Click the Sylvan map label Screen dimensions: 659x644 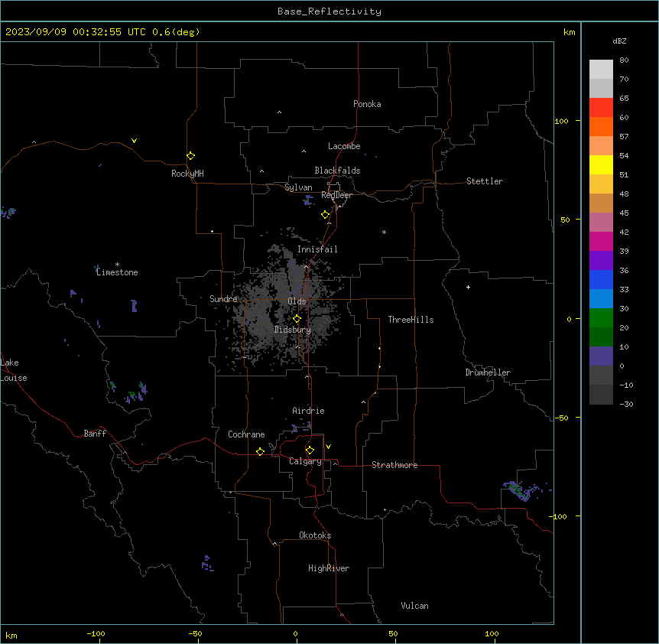click(x=298, y=187)
